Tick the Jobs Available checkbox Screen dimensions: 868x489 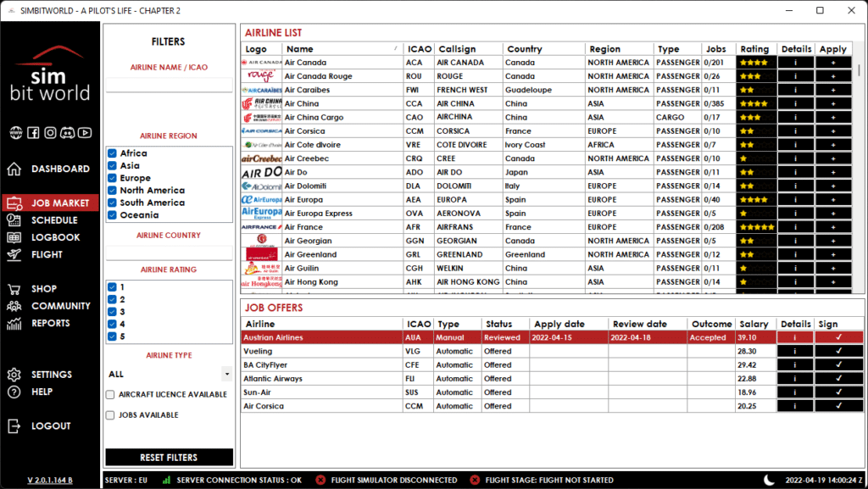point(110,415)
